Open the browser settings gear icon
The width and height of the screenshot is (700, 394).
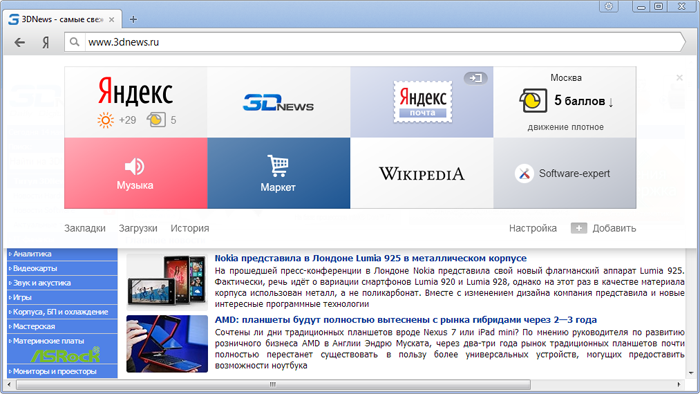click(x=608, y=6)
